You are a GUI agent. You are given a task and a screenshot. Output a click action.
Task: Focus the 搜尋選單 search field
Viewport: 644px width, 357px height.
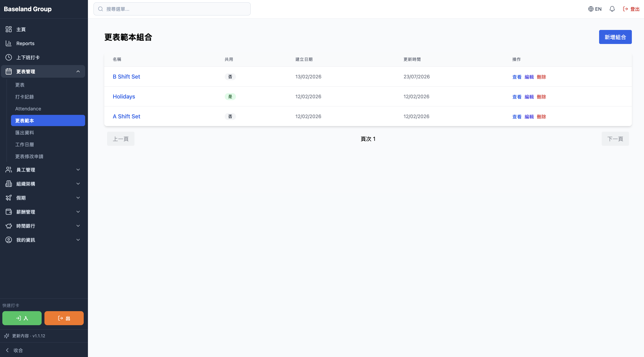(172, 9)
